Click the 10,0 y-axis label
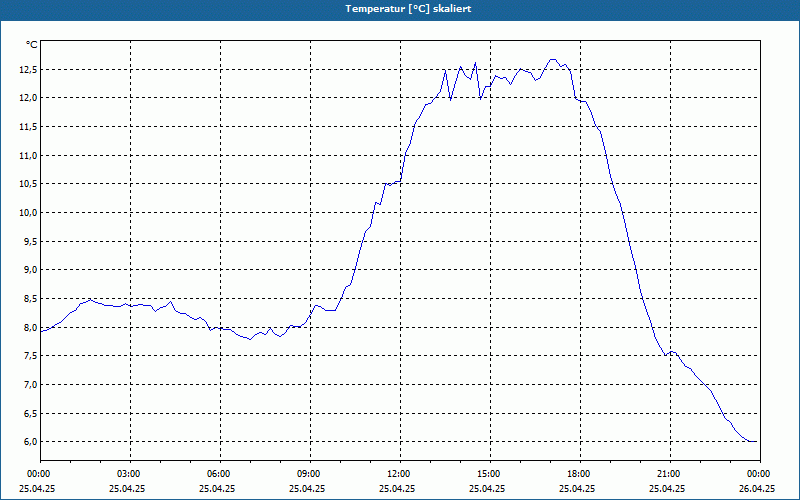 [x=28, y=212]
